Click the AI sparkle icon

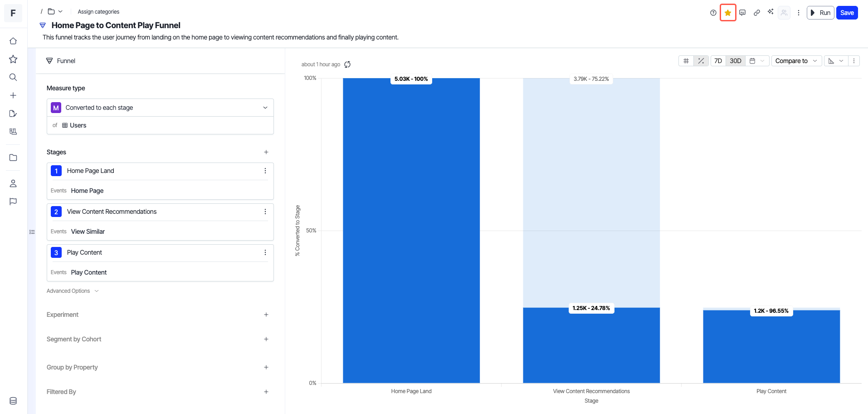[x=770, y=12]
